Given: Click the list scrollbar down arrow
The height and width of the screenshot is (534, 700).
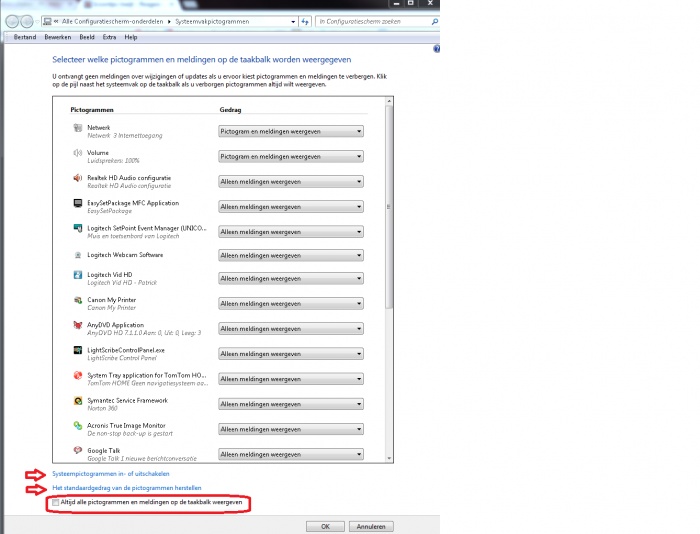Looking at the screenshot, I should tap(389, 459).
